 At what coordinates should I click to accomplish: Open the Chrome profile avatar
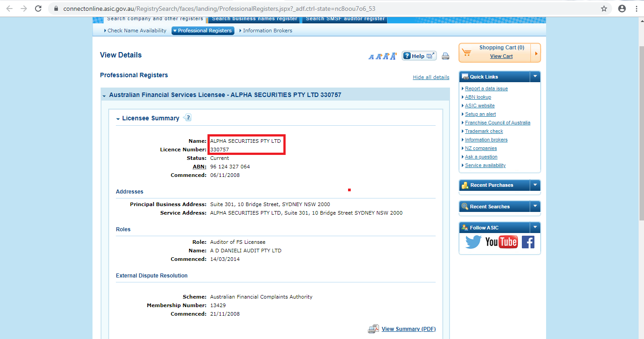(622, 9)
